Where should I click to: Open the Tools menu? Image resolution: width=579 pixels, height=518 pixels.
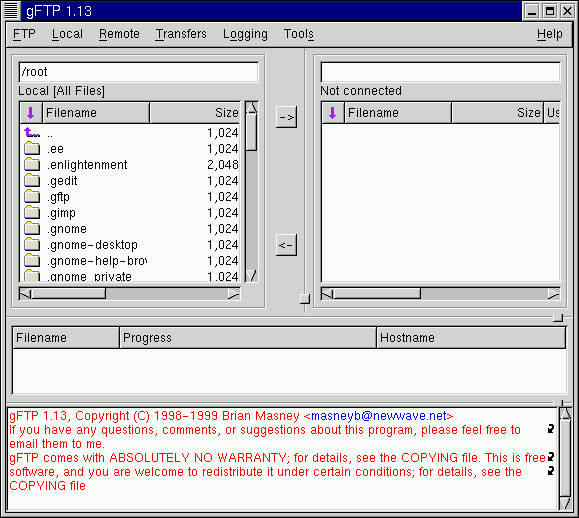point(299,34)
